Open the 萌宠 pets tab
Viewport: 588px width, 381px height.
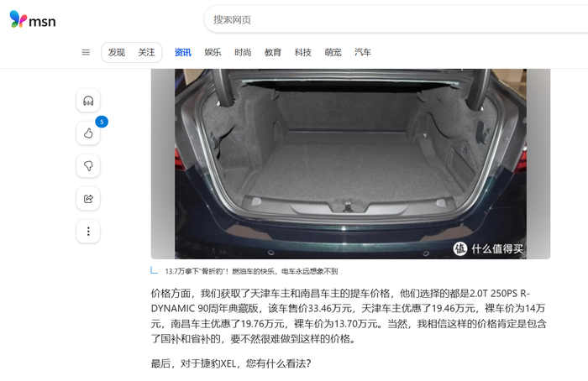click(x=333, y=52)
